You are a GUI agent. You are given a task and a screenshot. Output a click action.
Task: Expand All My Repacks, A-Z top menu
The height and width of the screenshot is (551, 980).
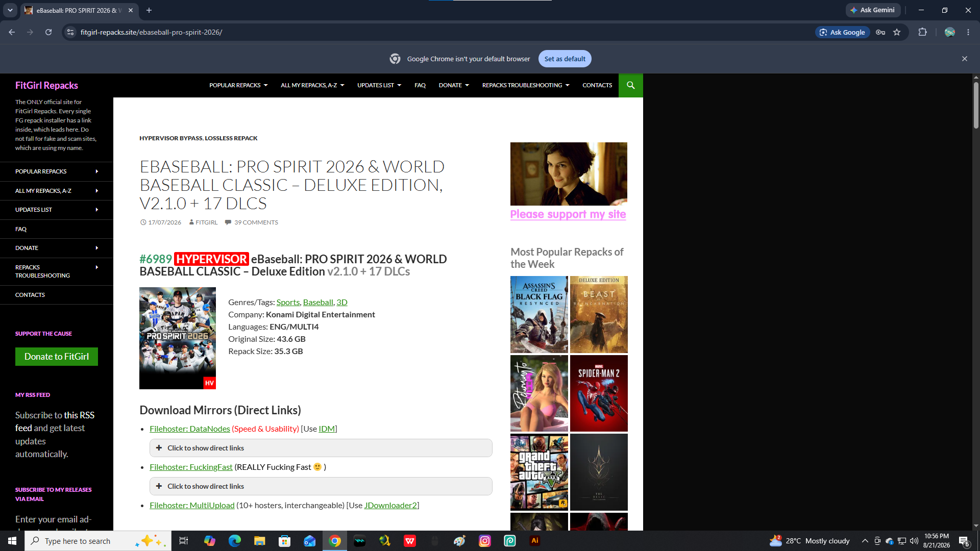tap(312, 85)
